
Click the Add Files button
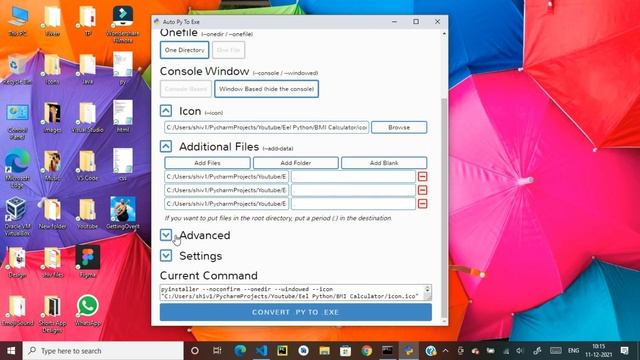pos(207,163)
